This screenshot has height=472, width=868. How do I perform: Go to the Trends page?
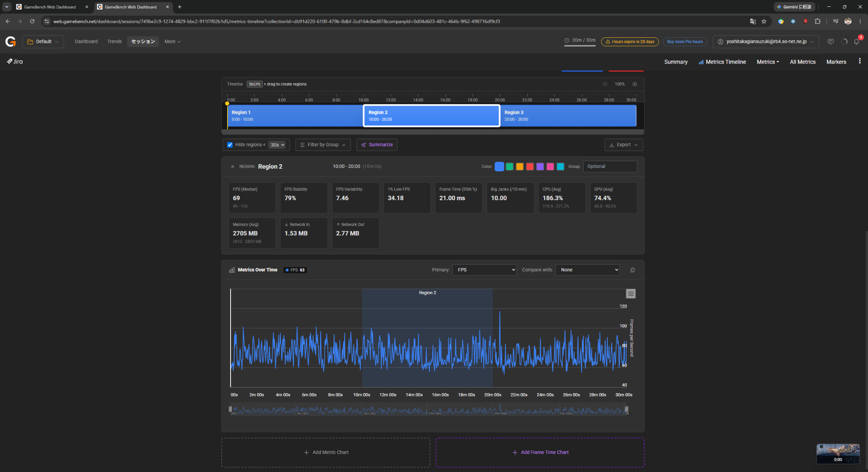(114, 42)
